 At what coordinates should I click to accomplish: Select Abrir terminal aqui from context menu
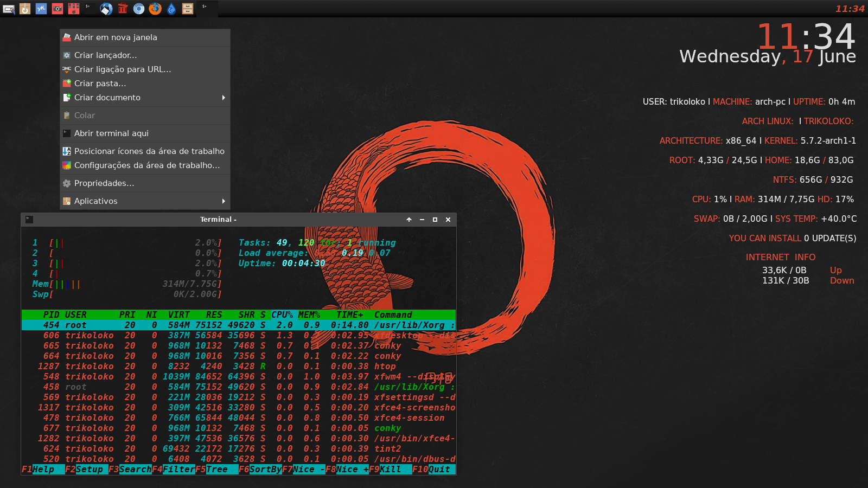tap(111, 133)
